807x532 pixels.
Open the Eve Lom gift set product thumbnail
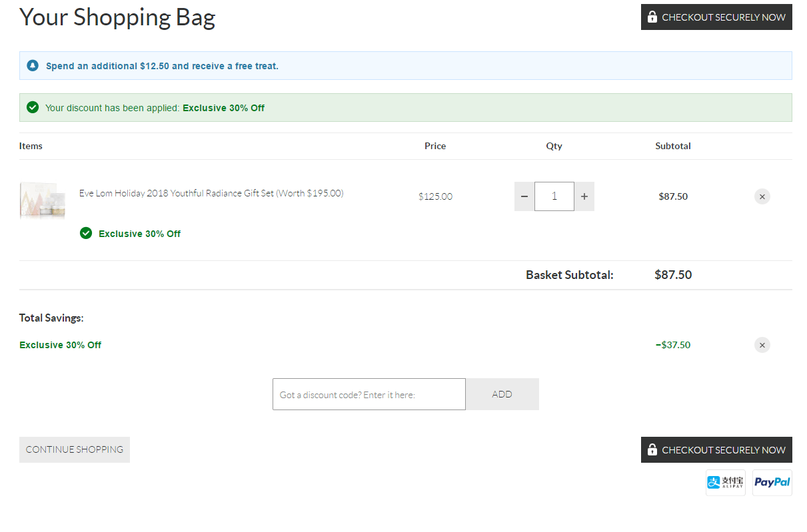pyautogui.click(x=43, y=200)
